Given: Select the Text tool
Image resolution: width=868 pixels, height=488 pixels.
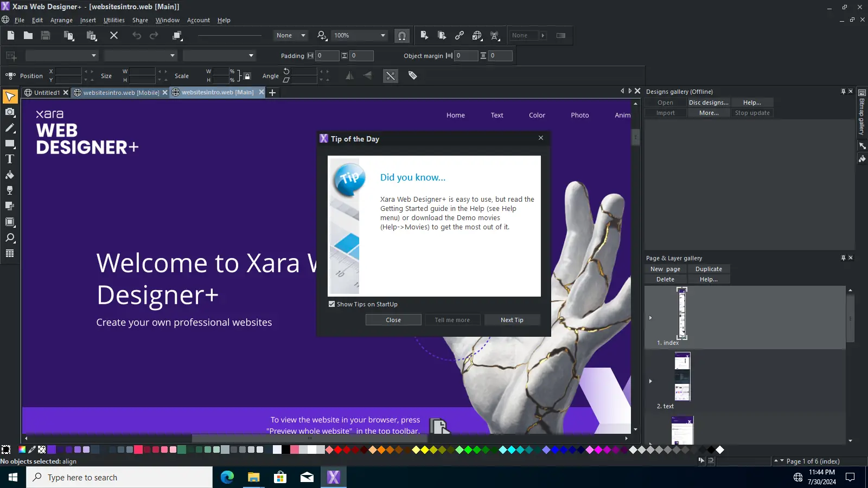Looking at the screenshot, I should click(10, 159).
